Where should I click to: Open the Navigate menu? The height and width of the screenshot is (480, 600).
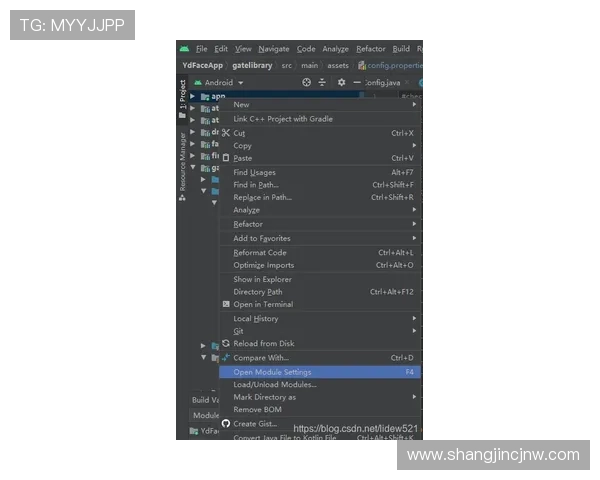point(274,49)
